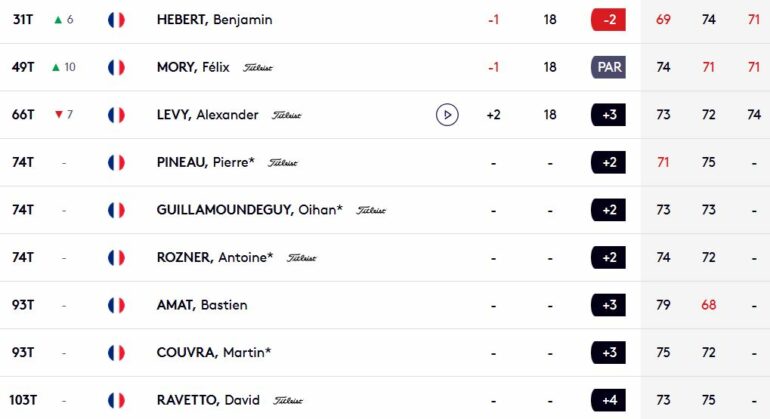This screenshot has width=770, height=419.
Task: Click the 66T position in Levy's row
Action: click(x=23, y=115)
